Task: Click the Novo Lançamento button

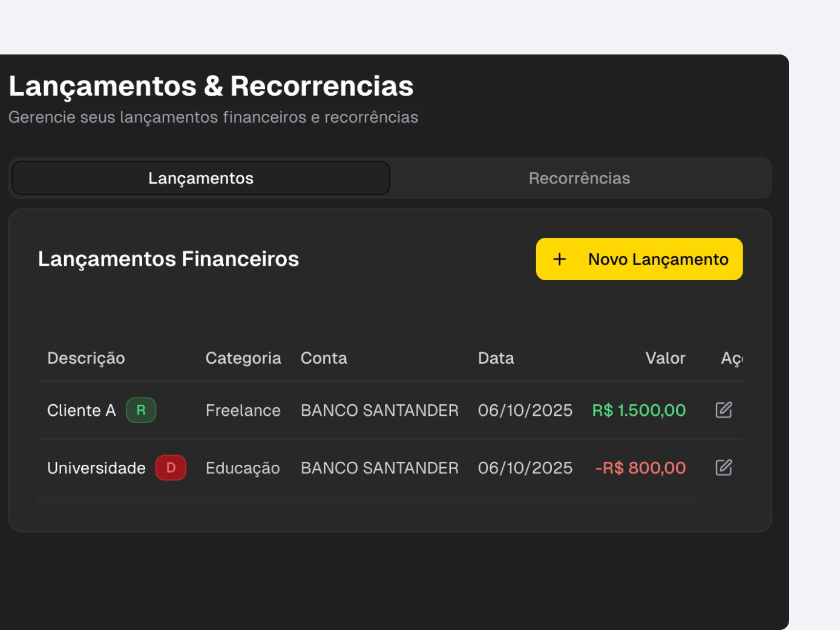Action: [x=639, y=259]
